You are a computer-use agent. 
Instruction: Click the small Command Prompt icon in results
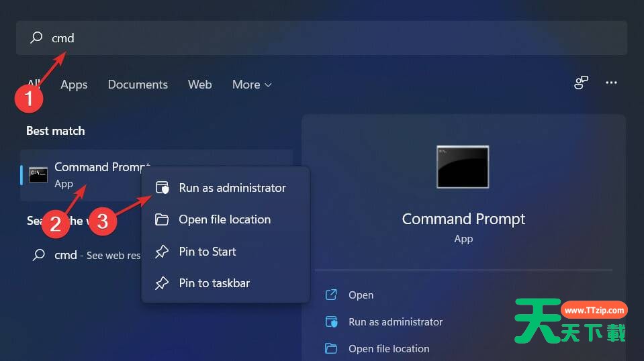38,175
